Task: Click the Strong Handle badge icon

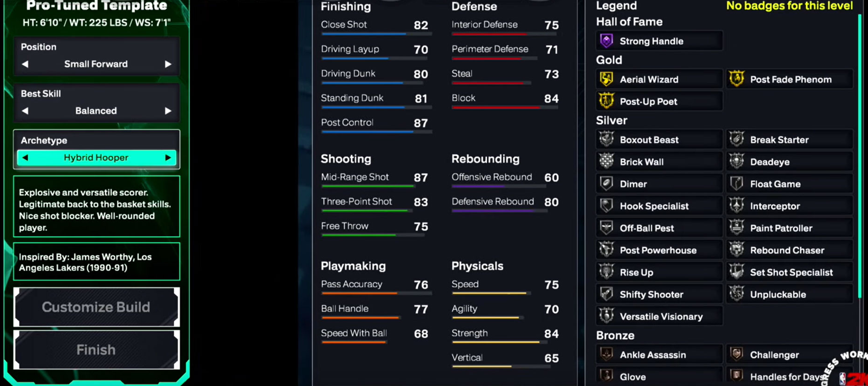Action: click(607, 41)
